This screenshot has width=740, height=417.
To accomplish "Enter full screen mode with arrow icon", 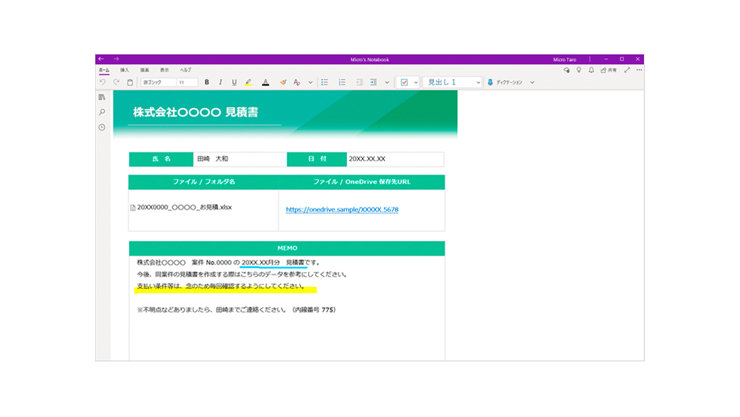I will 627,70.
